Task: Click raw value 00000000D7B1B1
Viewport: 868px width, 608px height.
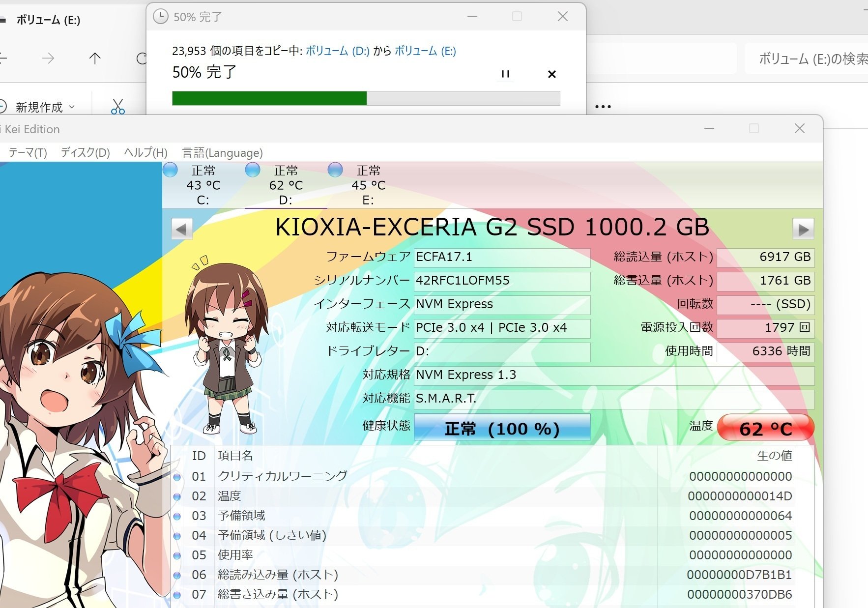Action: click(739, 575)
